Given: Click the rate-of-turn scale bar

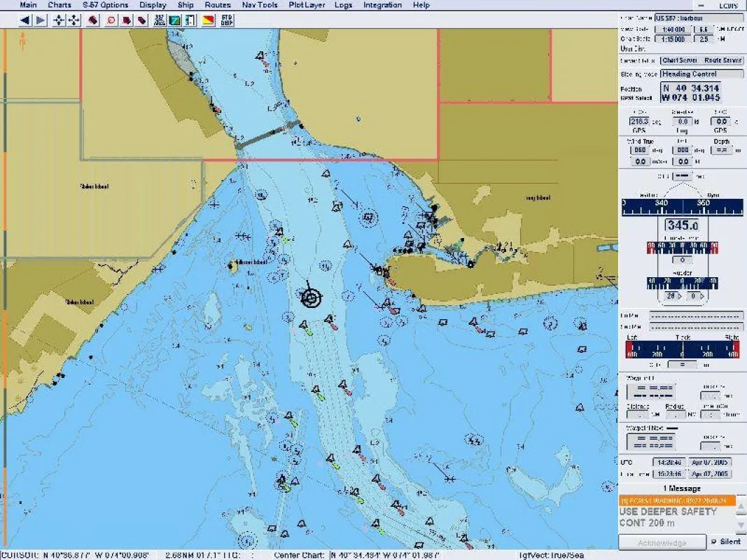Looking at the screenshot, I should pyautogui.click(x=682, y=248).
